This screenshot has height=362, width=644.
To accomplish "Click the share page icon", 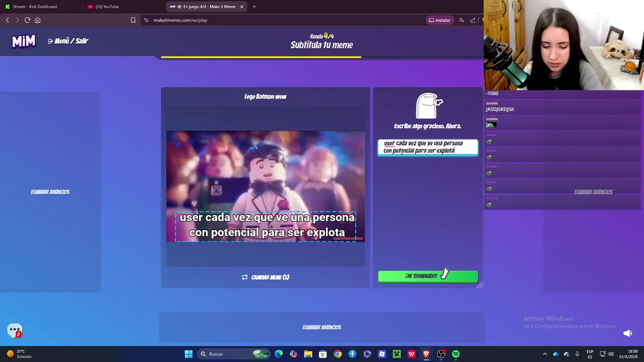I will pyautogui.click(x=473, y=20).
